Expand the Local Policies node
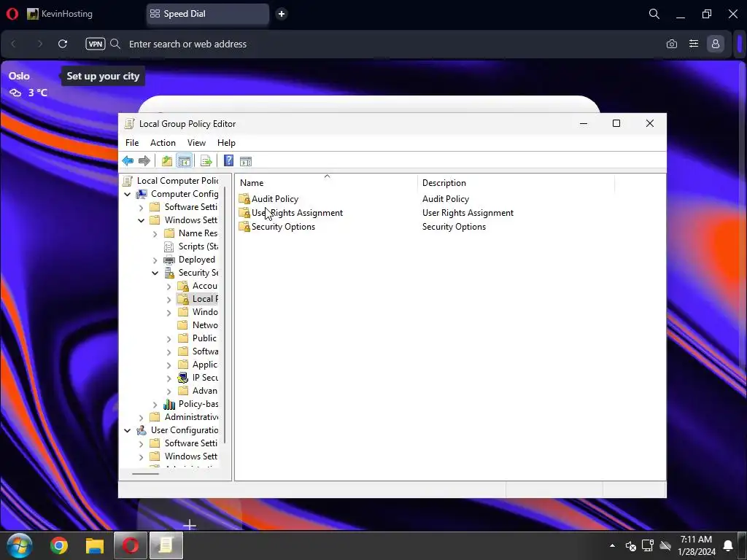 (x=169, y=300)
